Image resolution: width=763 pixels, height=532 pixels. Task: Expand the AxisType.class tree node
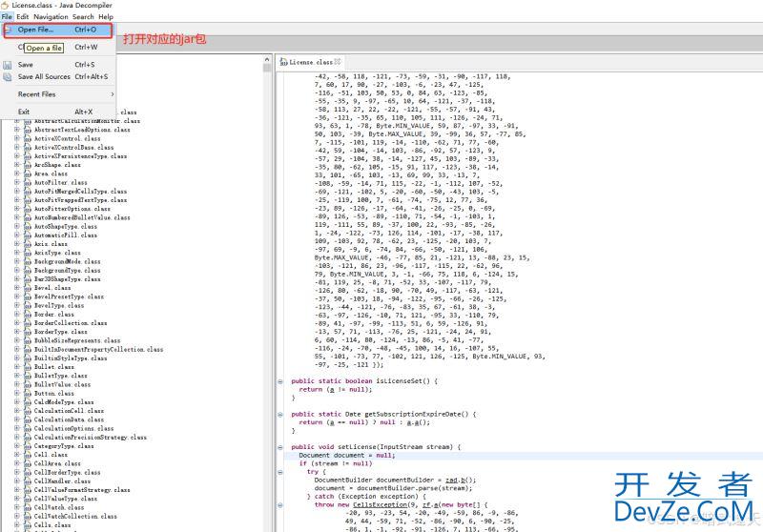tap(17, 253)
